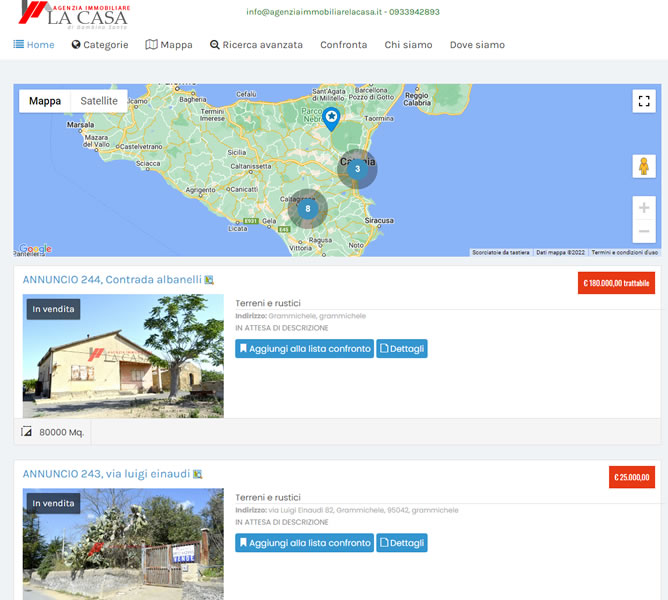Open Scorciatoie da tastiera map link
Image resolution: width=668 pixels, height=600 pixels.
click(x=501, y=253)
